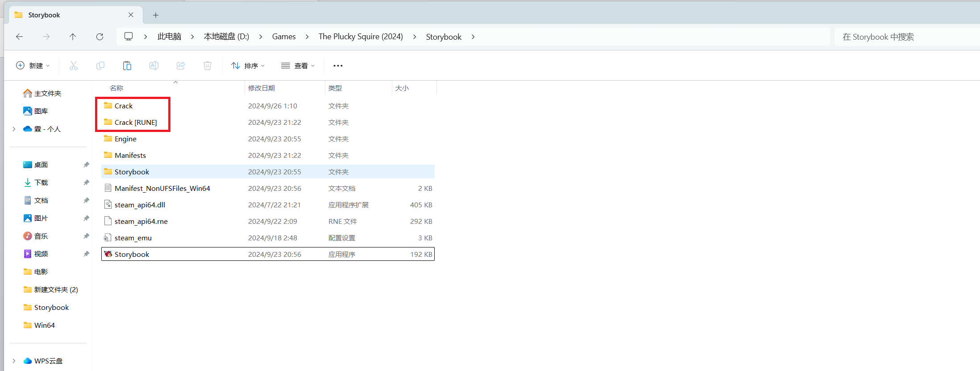Unpin 下载 using its pin icon
Image resolution: width=980 pixels, height=371 pixels.
(86, 182)
